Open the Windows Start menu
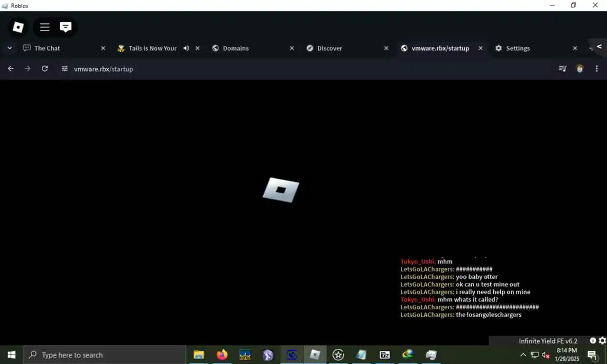607x364 pixels. 11,355
